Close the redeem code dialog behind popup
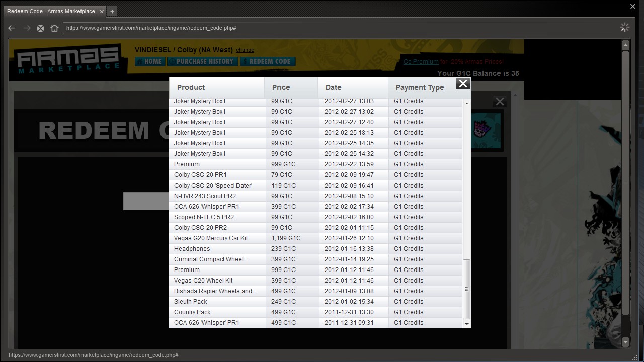 pyautogui.click(x=500, y=102)
